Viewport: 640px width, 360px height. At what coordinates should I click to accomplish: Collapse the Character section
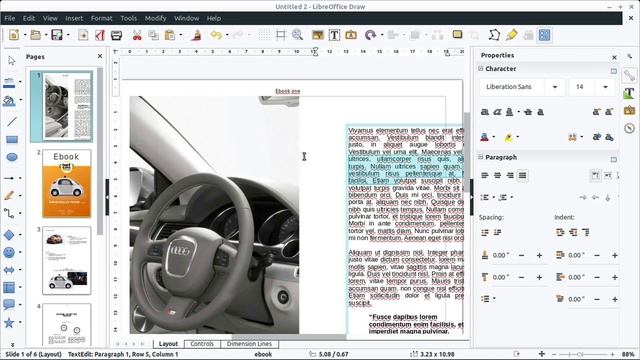[x=481, y=69]
